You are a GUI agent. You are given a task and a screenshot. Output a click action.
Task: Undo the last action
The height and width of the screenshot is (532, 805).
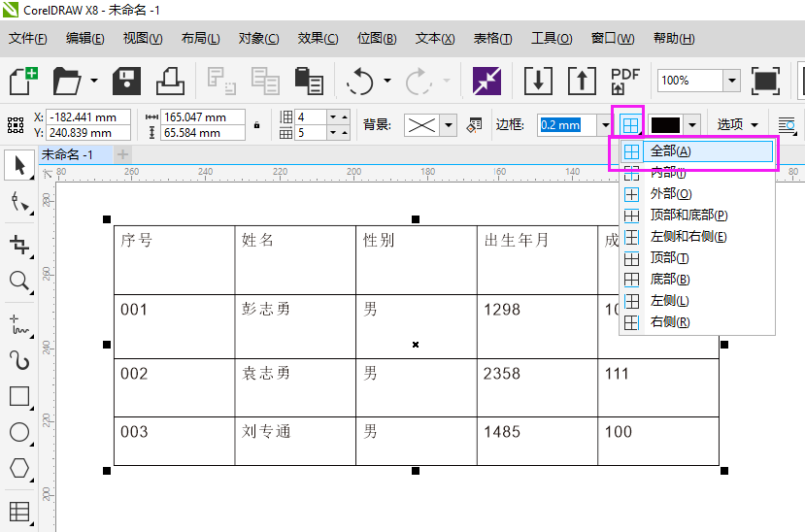click(359, 81)
